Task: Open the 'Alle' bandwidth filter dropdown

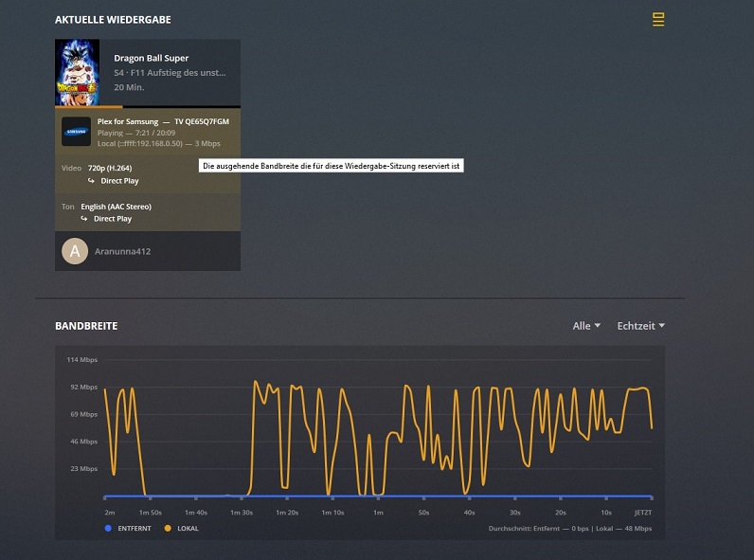Action: (x=586, y=326)
